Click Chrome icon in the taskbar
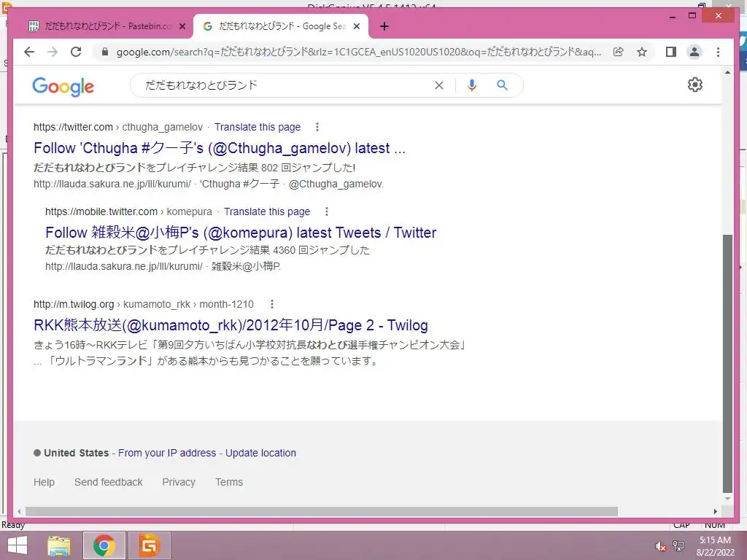The height and width of the screenshot is (560, 747). pyautogui.click(x=104, y=545)
